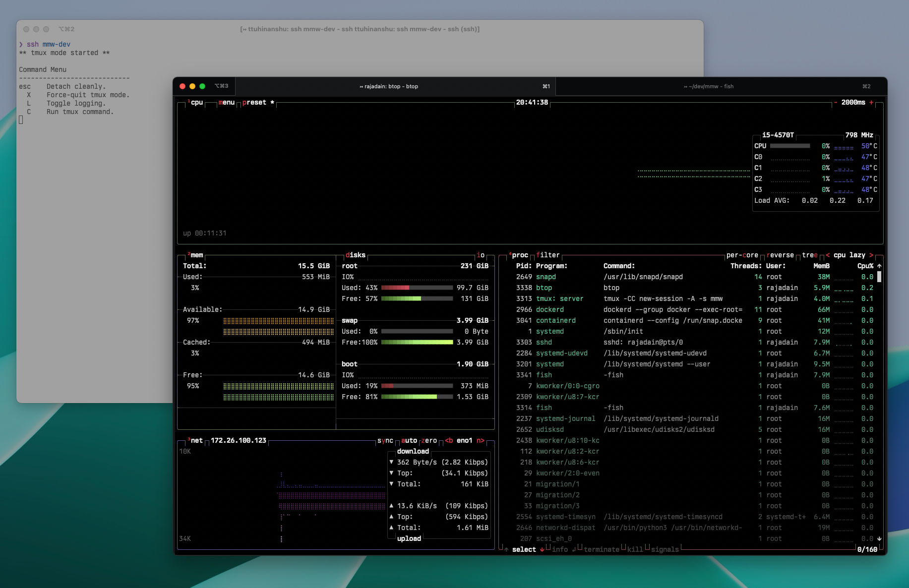Click the clock showing 20:41:38

pos(532,103)
